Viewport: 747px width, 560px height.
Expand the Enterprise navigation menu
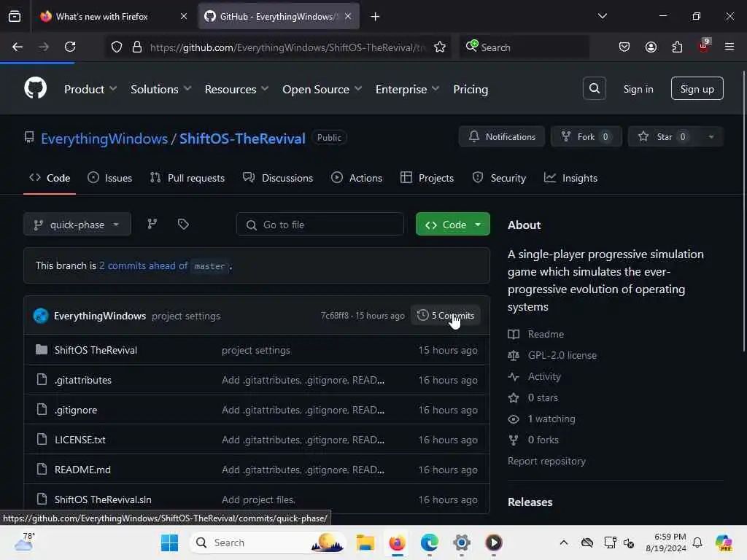click(x=407, y=89)
